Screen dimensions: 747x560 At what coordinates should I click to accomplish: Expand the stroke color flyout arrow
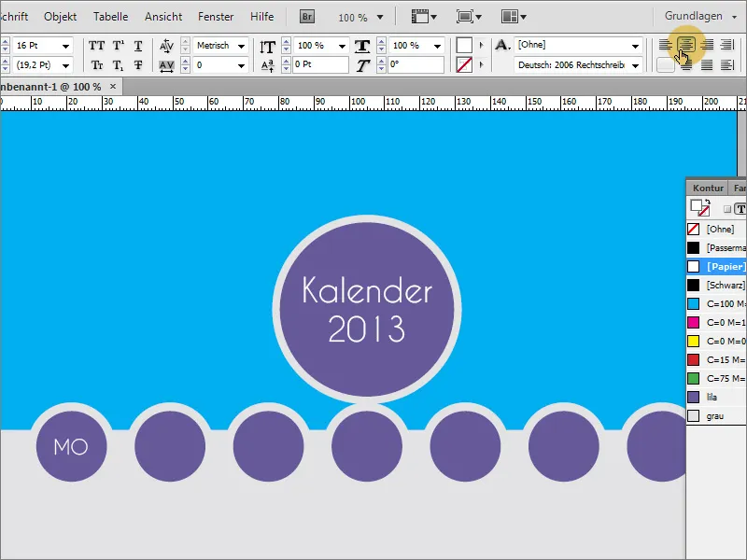click(481, 64)
